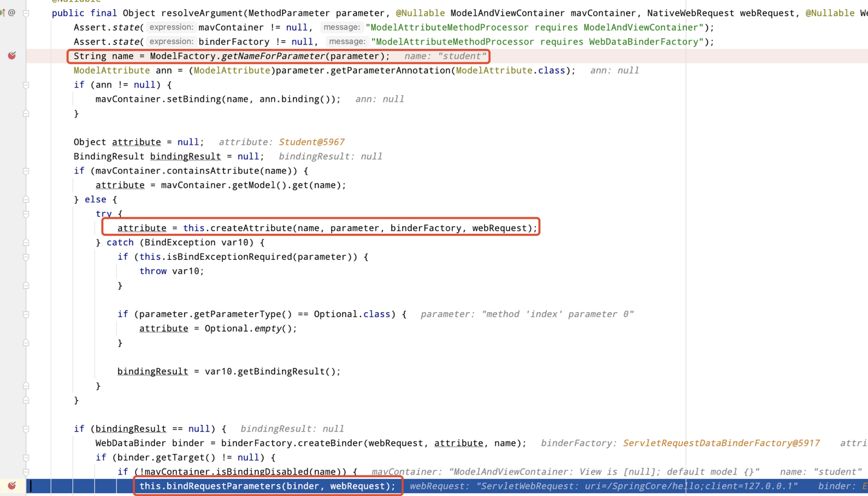Click fold end marker below 'mavContainer.setBinding' line
Image resolution: width=868 pixels, height=496 pixels.
click(x=26, y=113)
